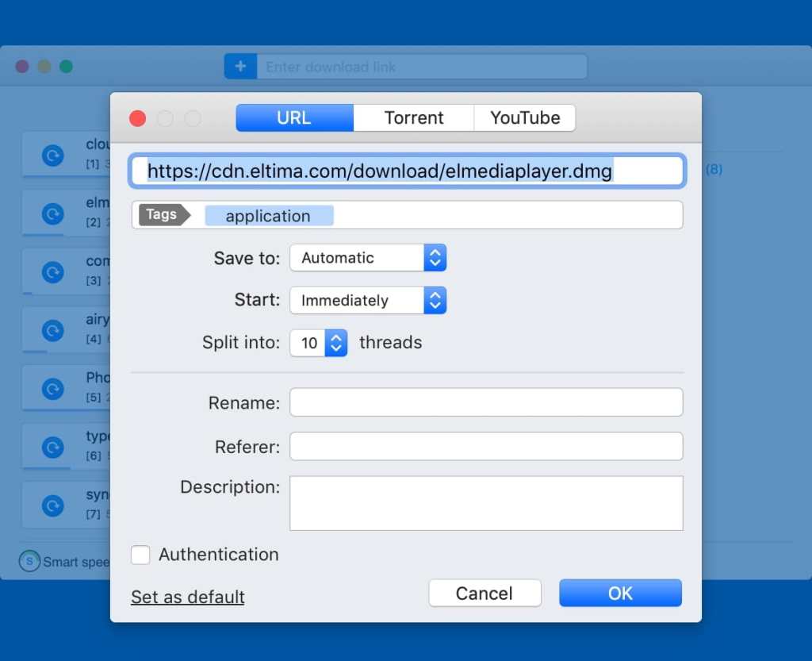Click refresh icon beside download item [4]
This screenshot has width=812, height=661.
[52, 330]
